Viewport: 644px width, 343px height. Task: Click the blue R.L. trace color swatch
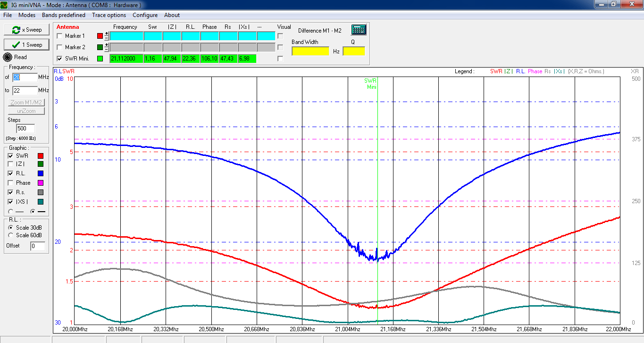tap(41, 174)
